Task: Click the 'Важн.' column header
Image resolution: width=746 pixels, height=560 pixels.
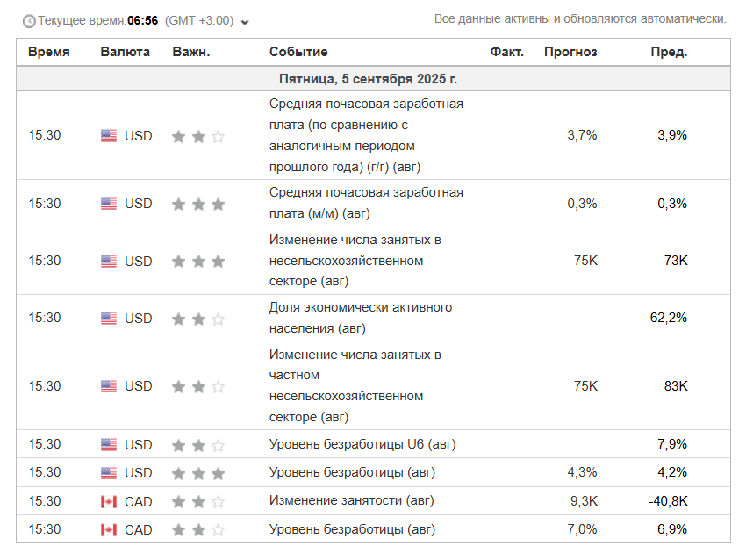Action: [x=190, y=52]
